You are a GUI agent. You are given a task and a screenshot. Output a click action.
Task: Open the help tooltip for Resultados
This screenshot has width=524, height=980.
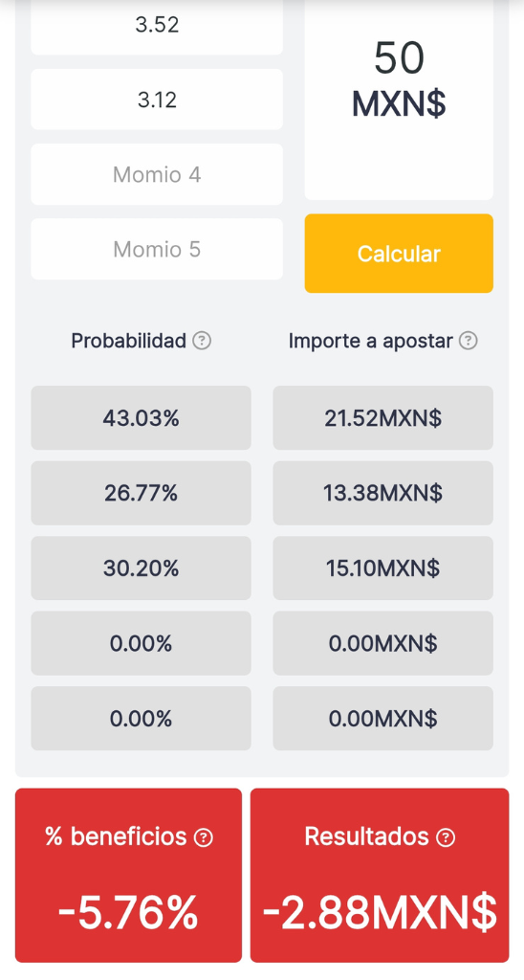446,836
